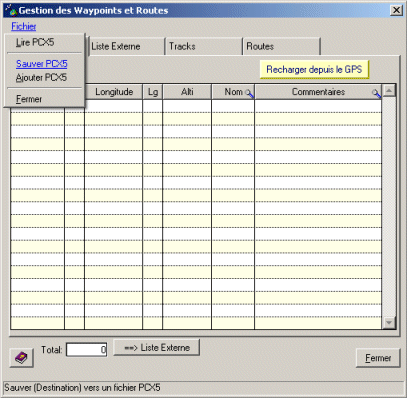Select Fermer in the Fichier menu

point(29,99)
